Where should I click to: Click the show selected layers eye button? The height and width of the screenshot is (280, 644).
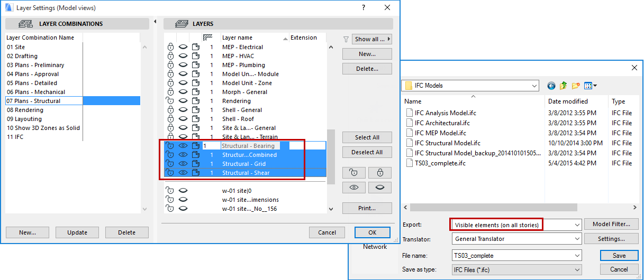355,188
